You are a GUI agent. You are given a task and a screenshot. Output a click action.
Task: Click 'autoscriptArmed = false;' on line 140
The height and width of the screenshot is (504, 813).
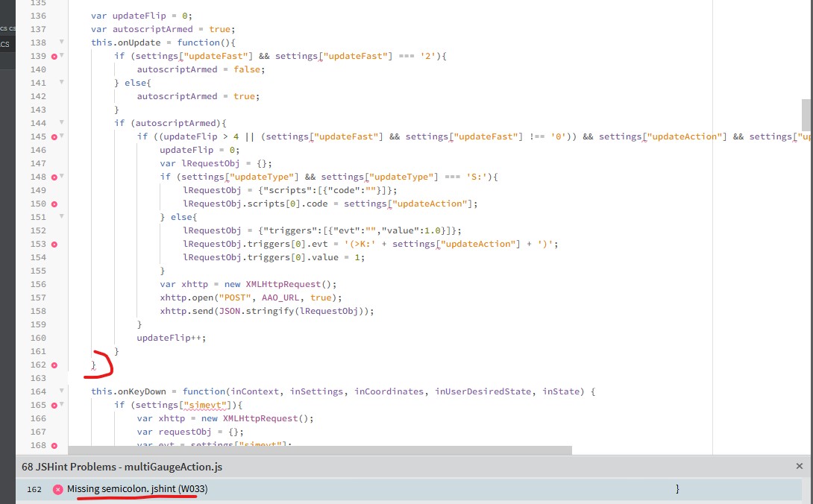[x=201, y=69]
